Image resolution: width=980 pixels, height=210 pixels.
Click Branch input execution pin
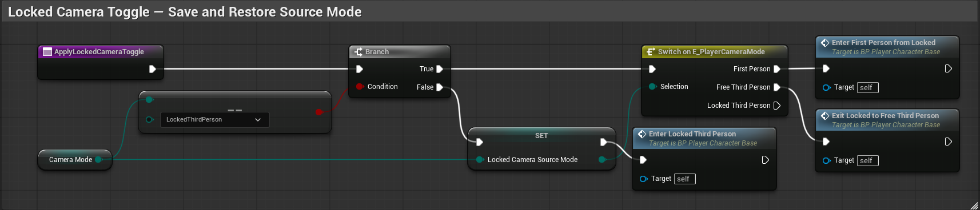click(x=360, y=69)
